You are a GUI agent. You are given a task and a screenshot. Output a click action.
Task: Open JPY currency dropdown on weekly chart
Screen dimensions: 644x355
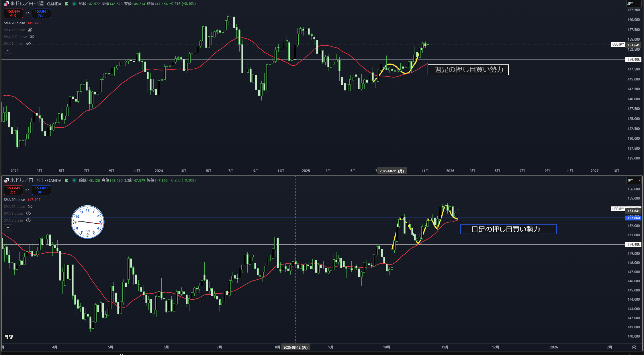click(633, 4)
